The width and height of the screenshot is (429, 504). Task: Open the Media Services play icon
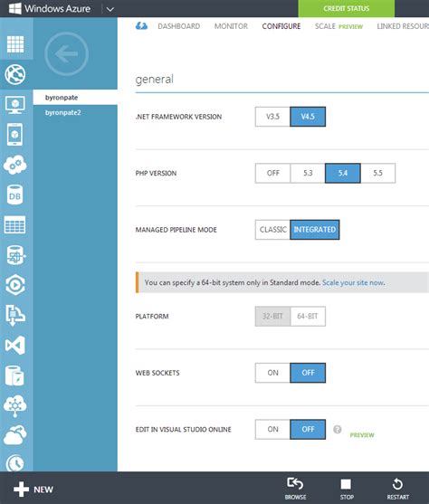tap(15, 285)
